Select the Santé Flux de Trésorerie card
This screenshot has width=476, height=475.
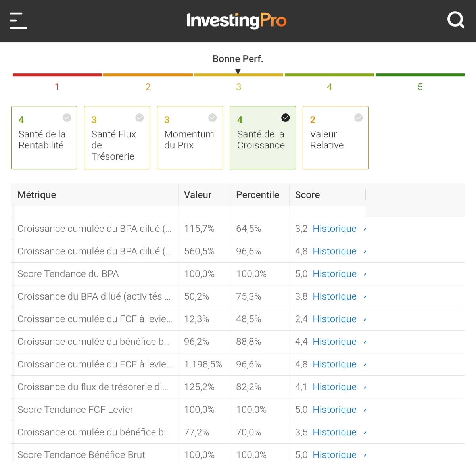point(117,138)
